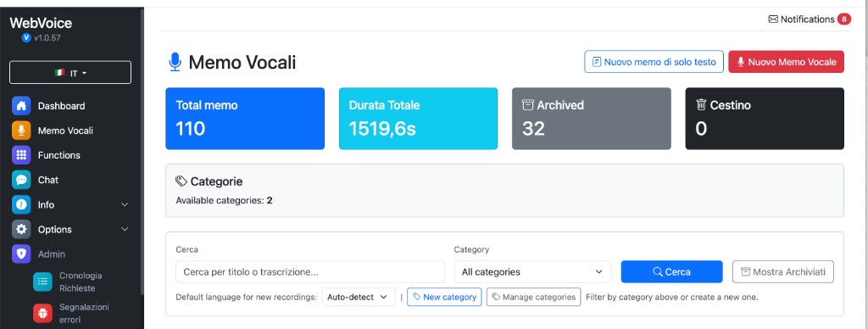Screen dimensions: 868x329
Task: Click the Functions grid icon
Action: pyautogui.click(x=21, y=155)
